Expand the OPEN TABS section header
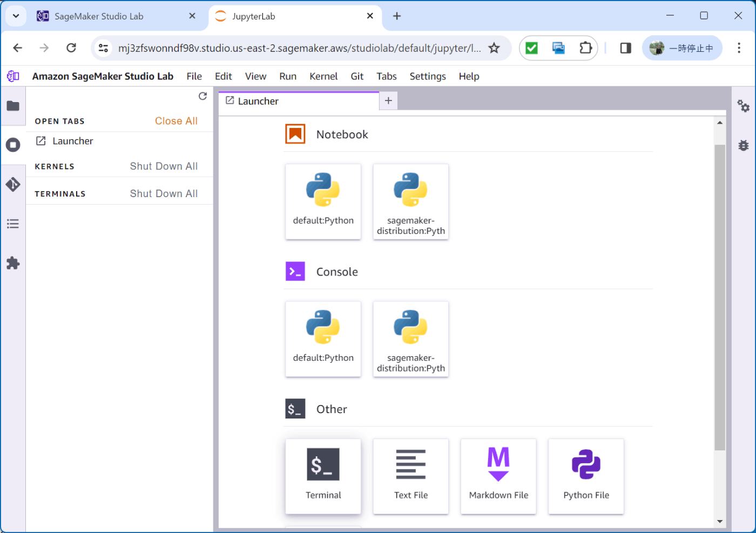756x533 pixels. 60,121
